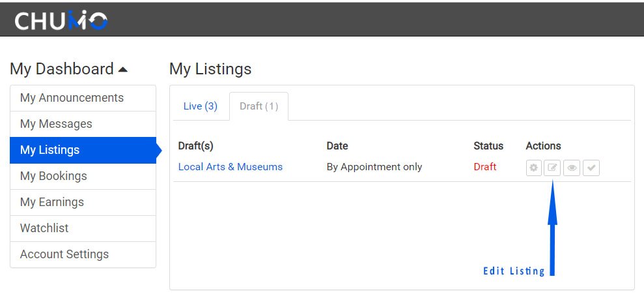The height and width of the screenshot is (298, 644).
Task: Collapse My Dashboard using the caret arrow
Action: click(123, 70)
